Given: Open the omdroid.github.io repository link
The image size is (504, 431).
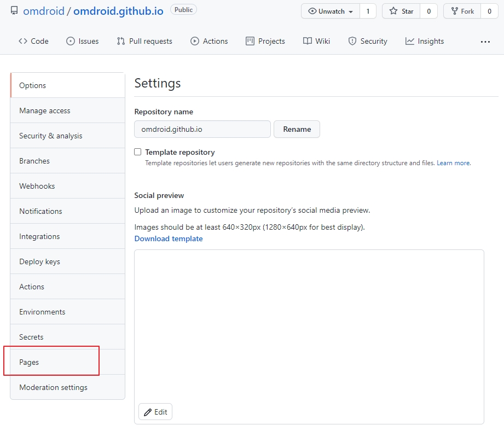Looking at the screenshot, I should pos(118,11).
